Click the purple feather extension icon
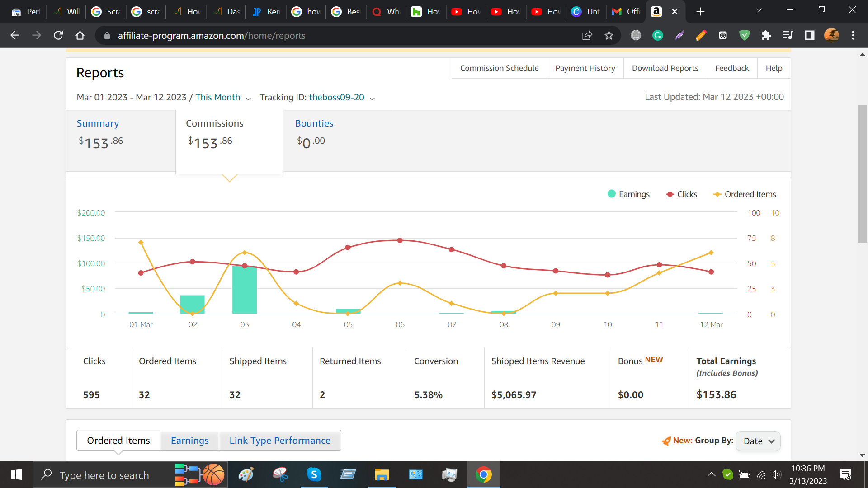The width and height of the screenshot is (868, 488). 679,35
